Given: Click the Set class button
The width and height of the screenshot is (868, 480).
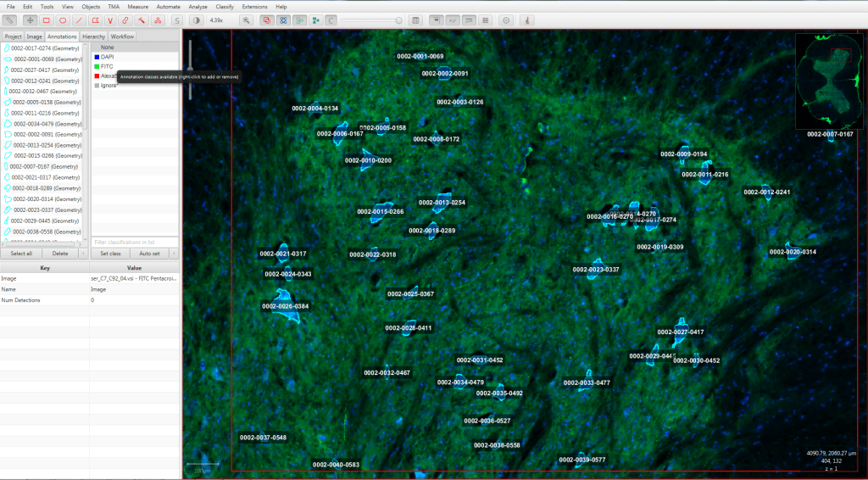Looking at the screenshot, I should click(x=110, y=254).
